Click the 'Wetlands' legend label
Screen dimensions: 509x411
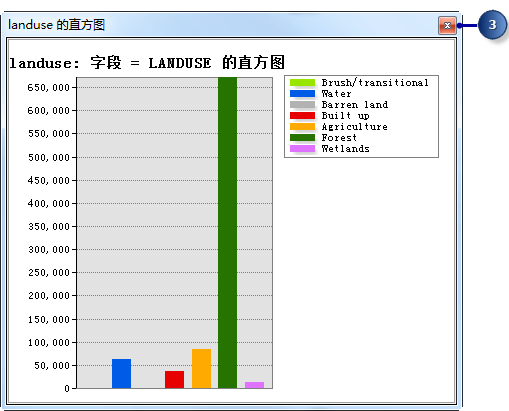[x=346, y=148]
